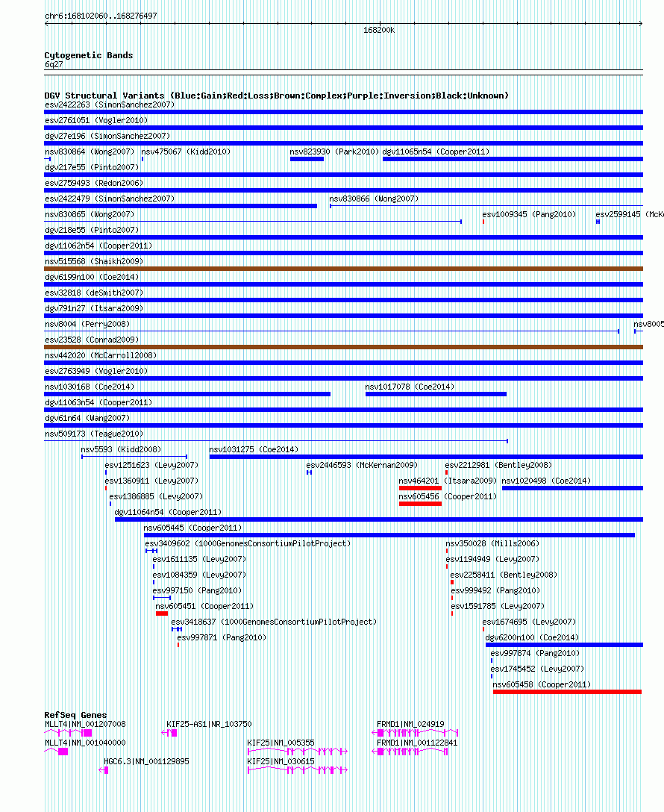Click the brown esv23528 (Conrad2009) bar
Screen dimensions: 664x812
[x=344, y=347]
